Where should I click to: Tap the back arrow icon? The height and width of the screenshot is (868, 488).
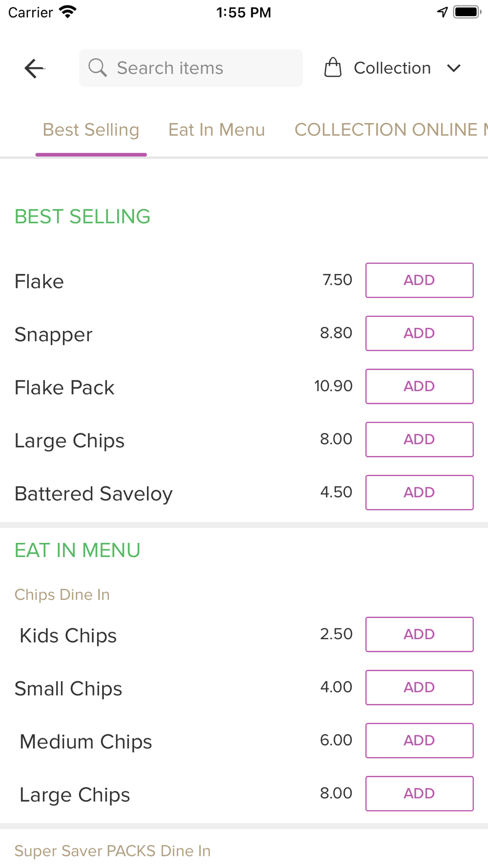[x=34, y=68]
